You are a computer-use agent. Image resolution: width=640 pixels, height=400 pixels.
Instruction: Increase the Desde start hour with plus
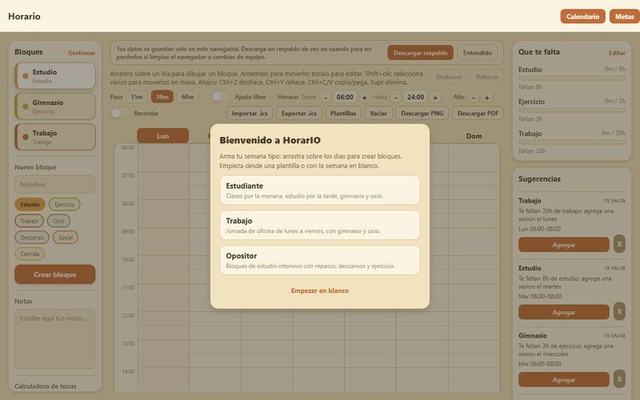[x=364, y=97]
